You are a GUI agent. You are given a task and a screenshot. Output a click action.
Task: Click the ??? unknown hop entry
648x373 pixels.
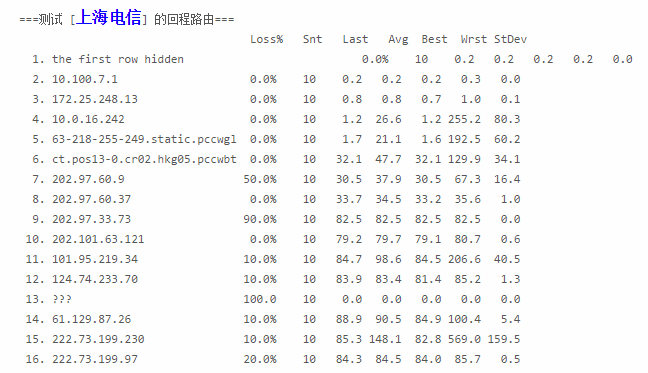click(x=62, y=299)
